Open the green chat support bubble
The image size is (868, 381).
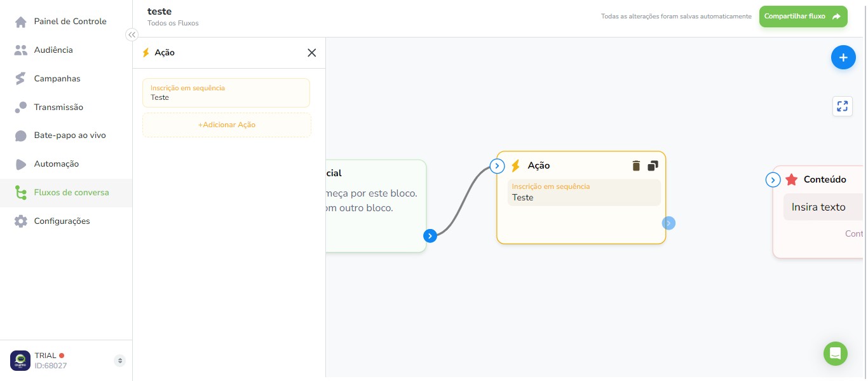835,354
